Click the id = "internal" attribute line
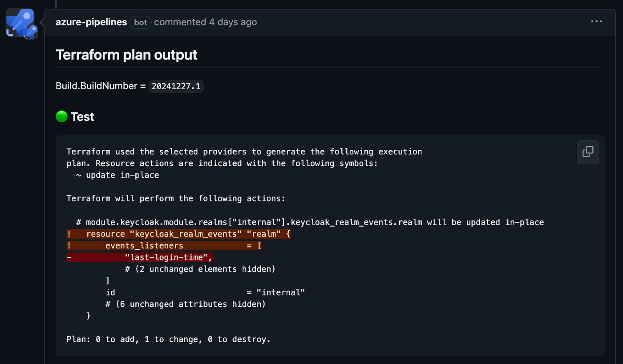Image resolution: width=623 pixels, height=364 pixels. tap(205, 292)
